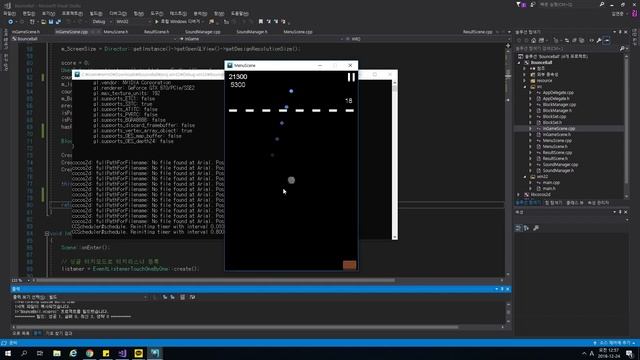Open the 편집 (Edit) menu
Viewport: 640px width, 360px height.
click(28, 13)
